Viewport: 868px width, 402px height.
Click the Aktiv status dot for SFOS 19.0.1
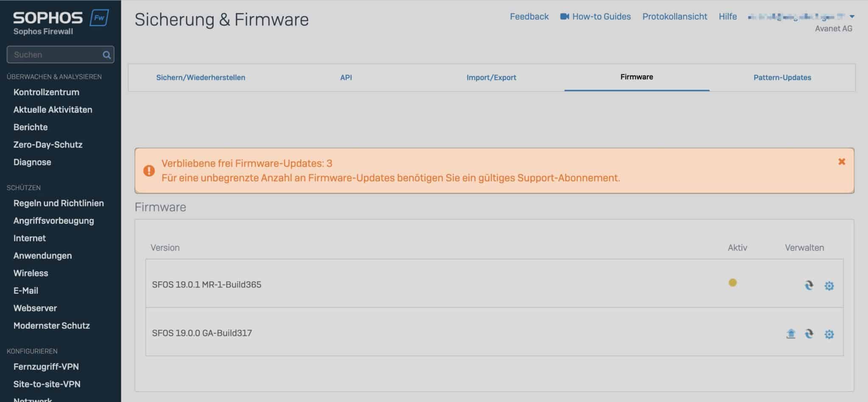(733, 283)
